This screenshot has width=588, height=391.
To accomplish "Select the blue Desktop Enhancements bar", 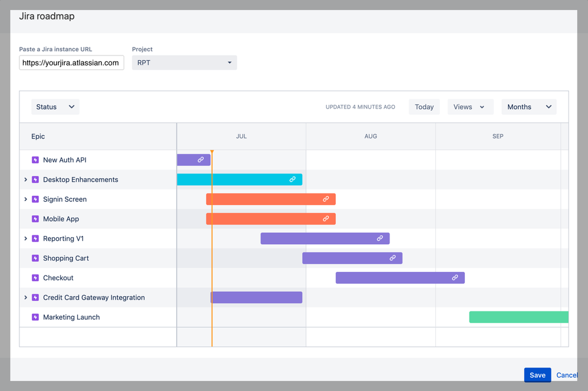I will click(240, 179).
